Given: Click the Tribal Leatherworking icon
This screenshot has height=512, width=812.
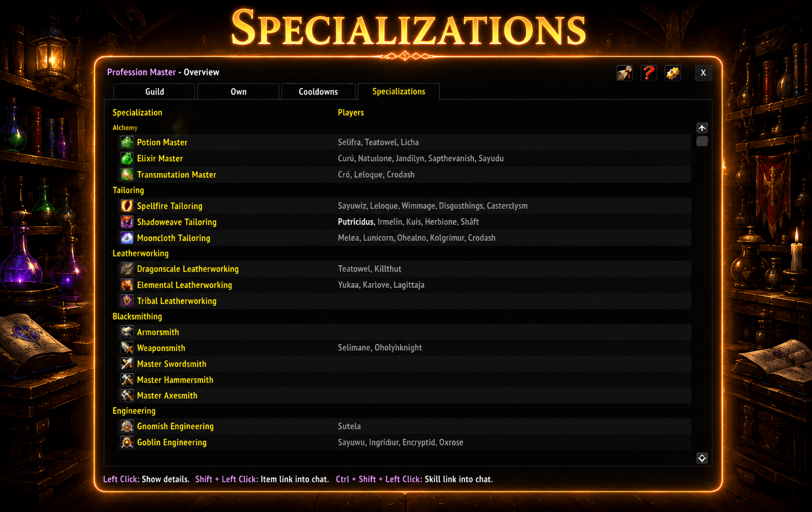Looking at the screenshot, I should click(x=127, y=300).
